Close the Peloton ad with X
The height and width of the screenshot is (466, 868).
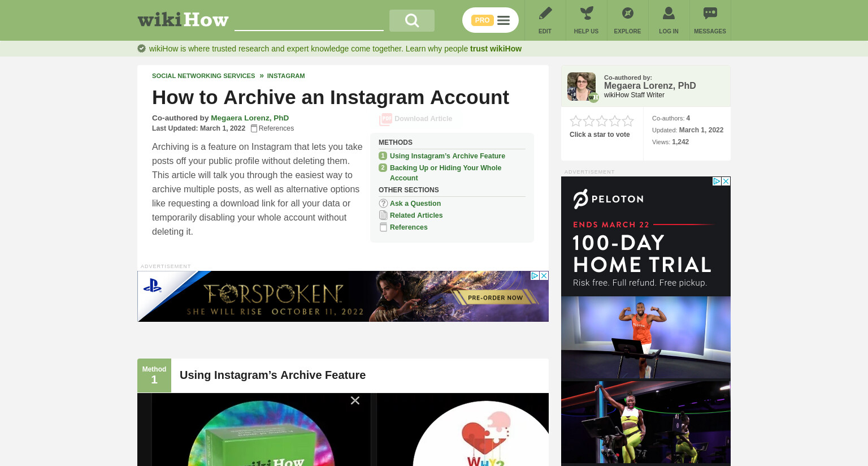(726, 181)
